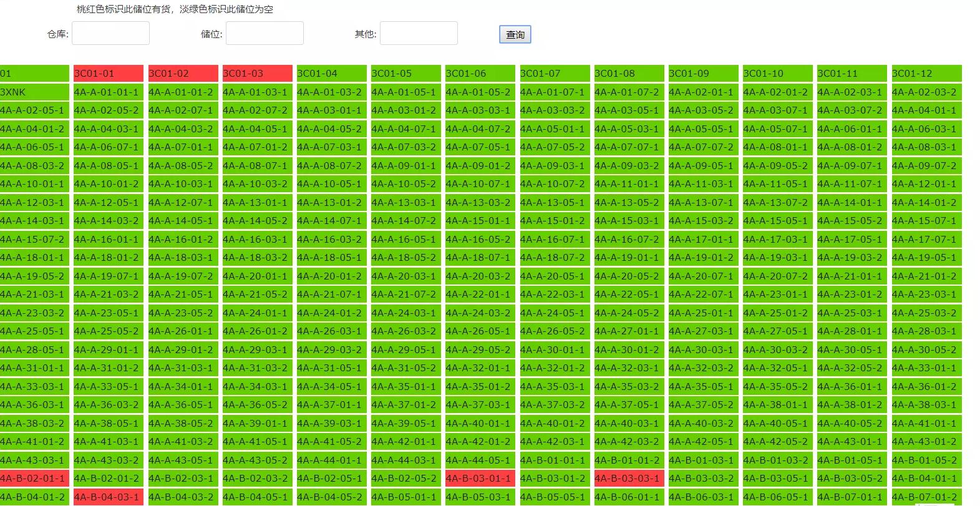Click cell 4A-B-04-01-1

(927, 479)
